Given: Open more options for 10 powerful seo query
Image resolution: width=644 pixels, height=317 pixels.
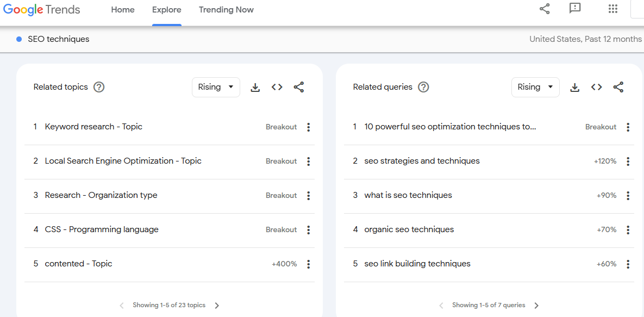Looking at the screenshot, I should click(x=628, y=127).
